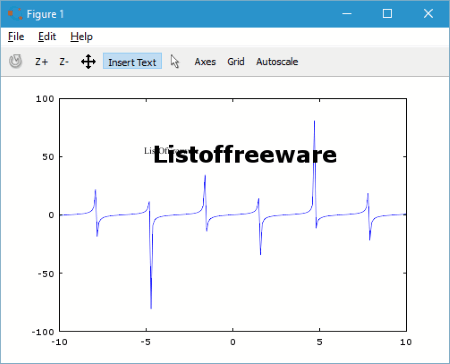Viewport: 450px width, 364px height.
Task: Maximize the Figure 1 window
Action: click(387, 14)
